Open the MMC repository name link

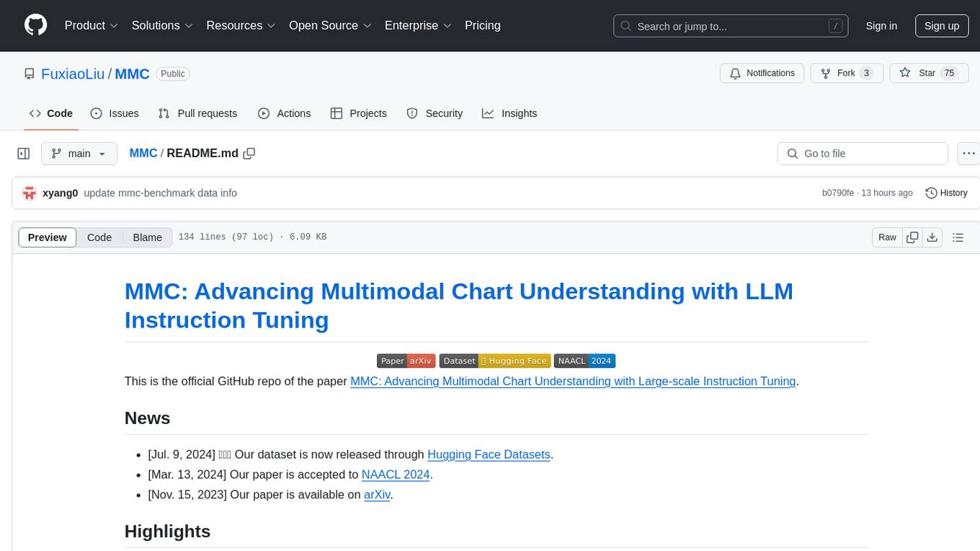pyautogui.click(x=133, y=74)
